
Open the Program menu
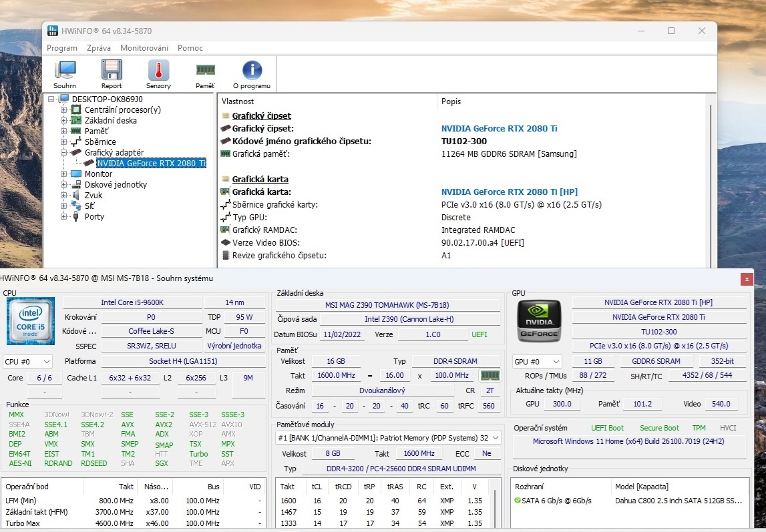tap(62, 47)
